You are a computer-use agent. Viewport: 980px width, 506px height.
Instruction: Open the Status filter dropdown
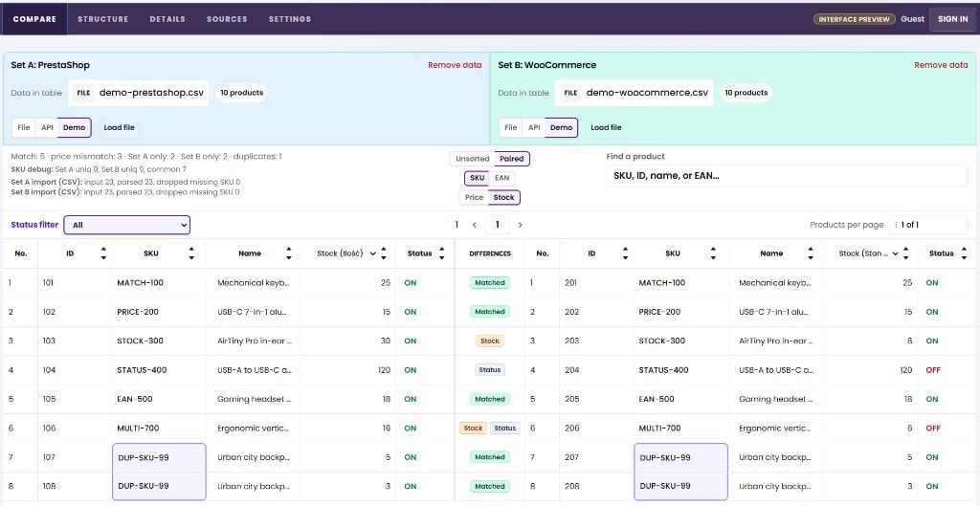pos(127,225)
